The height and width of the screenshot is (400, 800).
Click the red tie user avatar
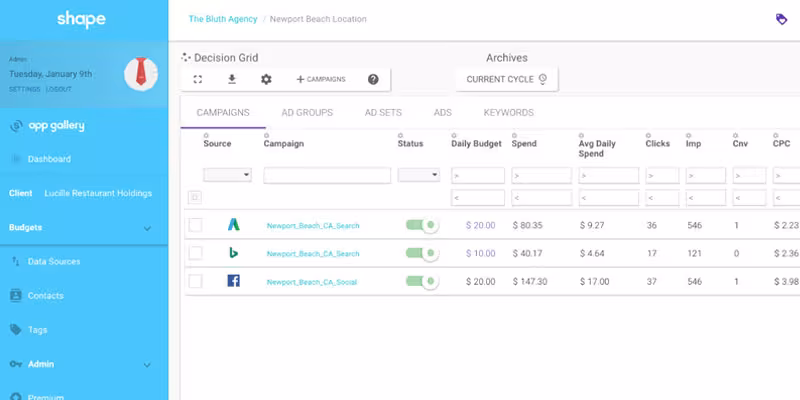tap(141, 74)
